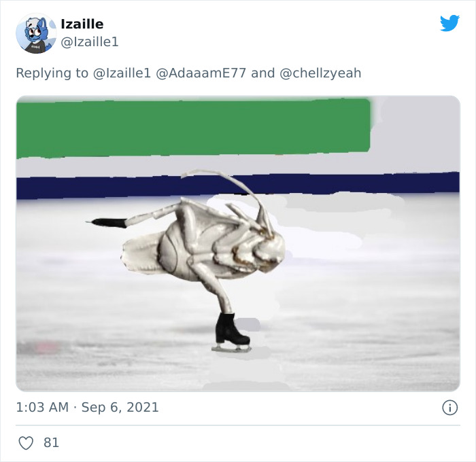476x462 pixels.
Task: Click the Twitter bird logo
Action: (449, 24)
